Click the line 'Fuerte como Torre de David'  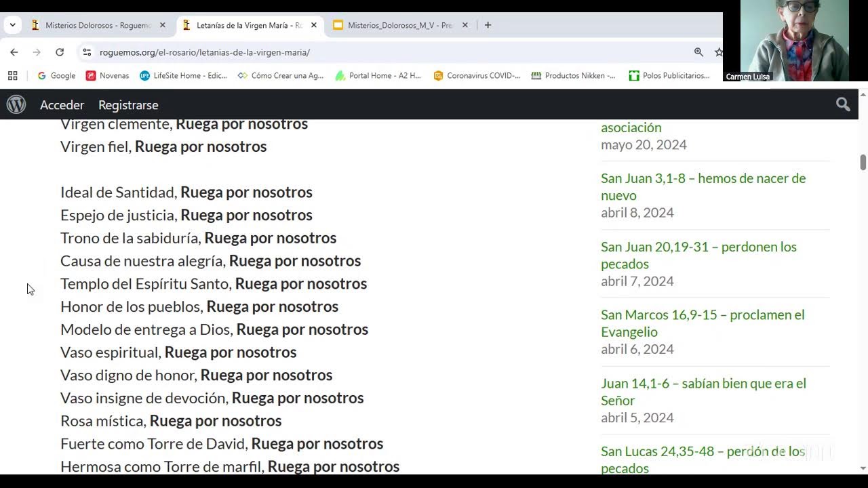[222, 444]
